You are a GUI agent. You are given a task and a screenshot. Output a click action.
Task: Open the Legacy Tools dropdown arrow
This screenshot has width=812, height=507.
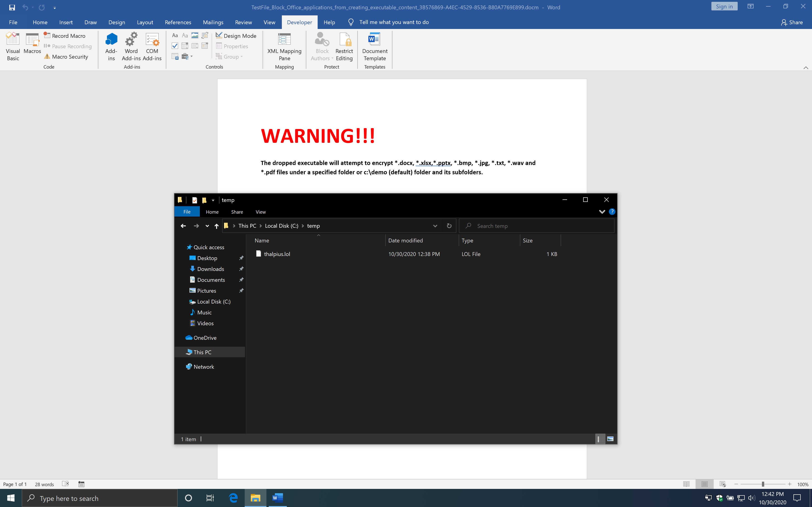coord(192,56)
